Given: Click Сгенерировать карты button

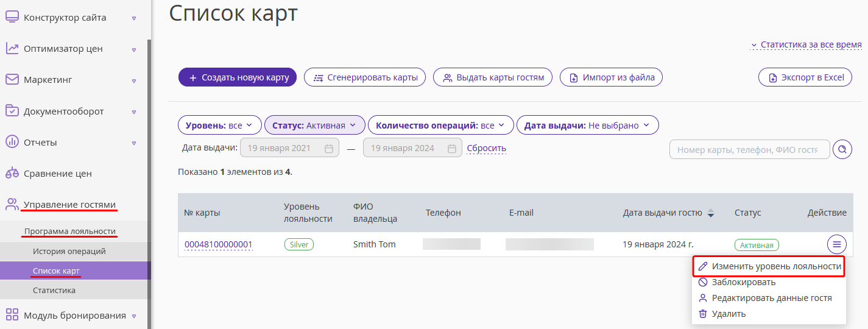Looking at the screenshot, I should pos(365,77).
